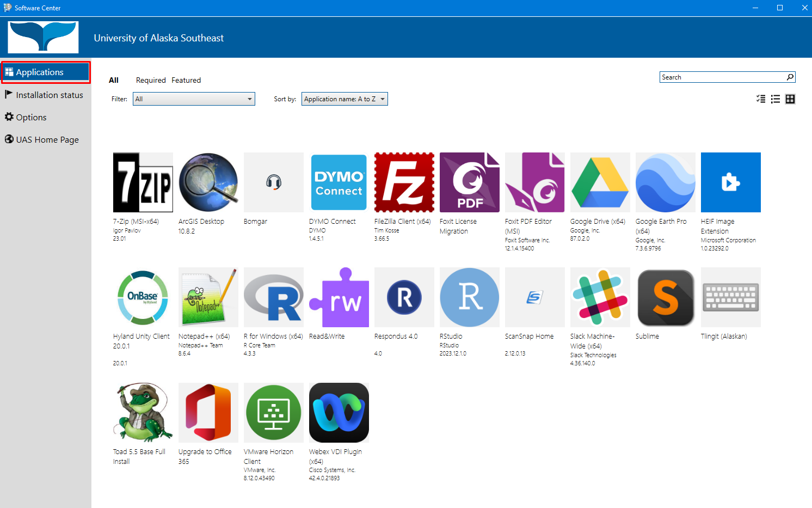The image size is (812, 508).
Task: Select the Read&Write puzzle icon
Action: tap(339, 297)
